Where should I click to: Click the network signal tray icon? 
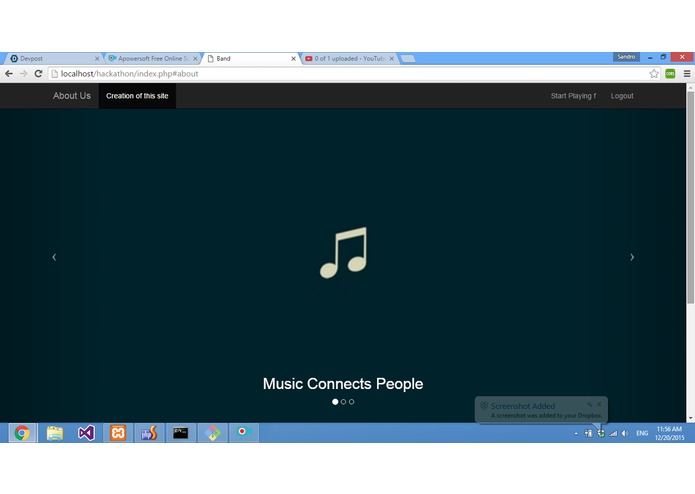point(613,433)
